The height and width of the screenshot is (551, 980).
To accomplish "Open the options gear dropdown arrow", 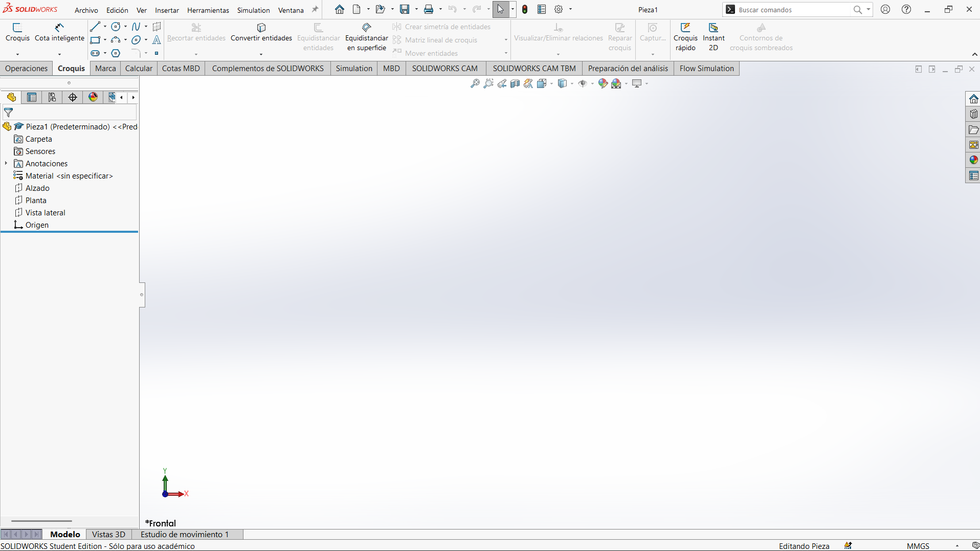I will click(x=571, y=9).
